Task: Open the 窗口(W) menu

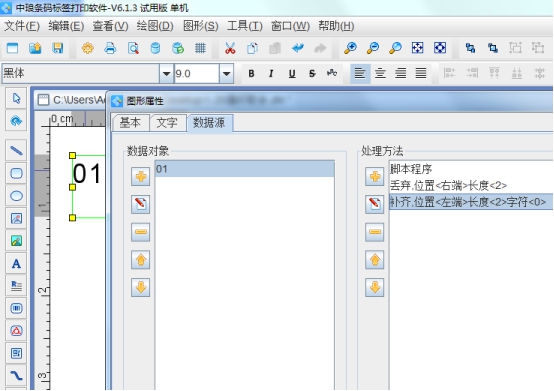Action: (x=290, y=26)
